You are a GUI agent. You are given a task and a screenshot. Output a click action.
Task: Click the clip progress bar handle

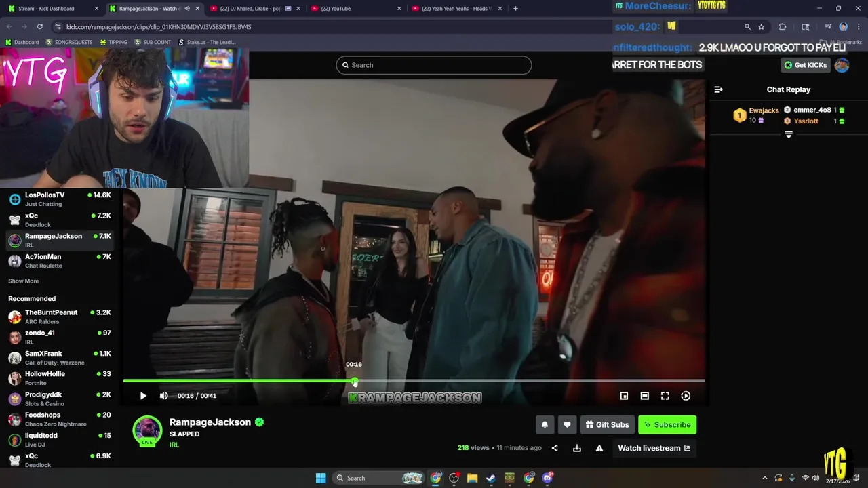pyautogui.click(x=355, y=382)
